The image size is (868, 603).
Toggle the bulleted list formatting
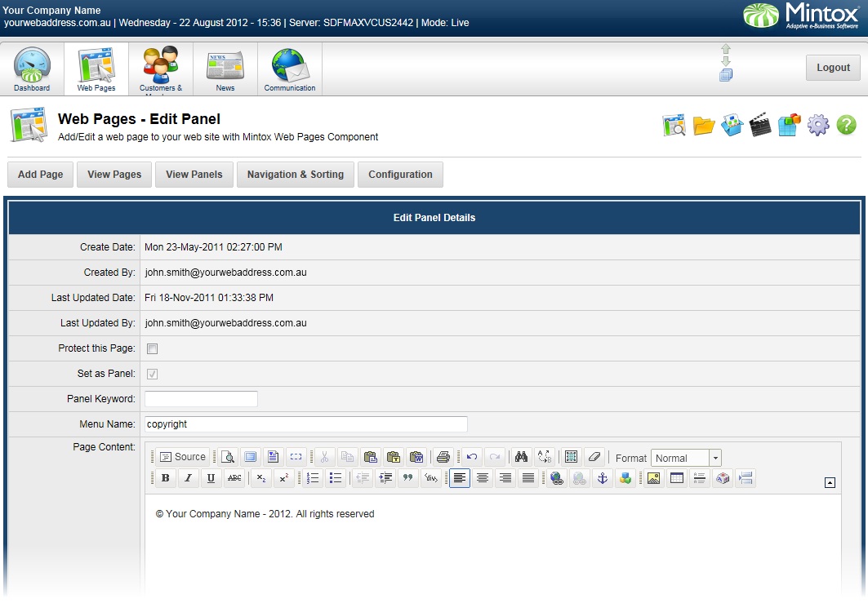[335, 477]
